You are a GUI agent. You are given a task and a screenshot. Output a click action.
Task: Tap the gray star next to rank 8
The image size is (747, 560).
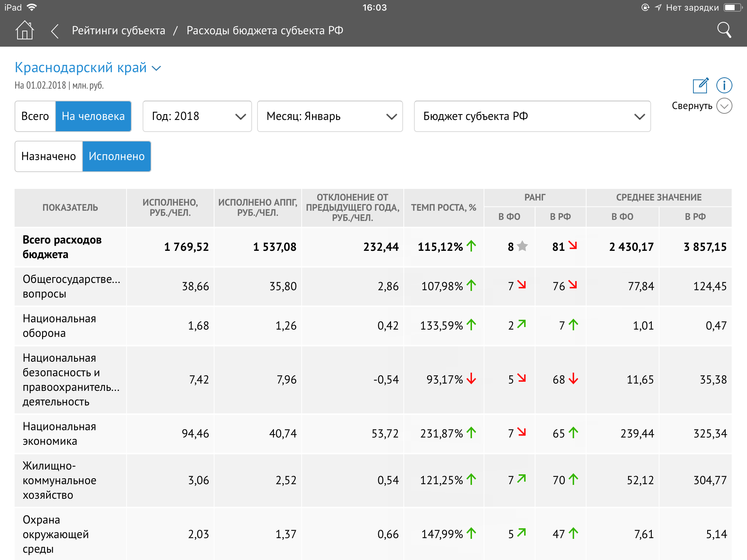click(x=522, y=246)
